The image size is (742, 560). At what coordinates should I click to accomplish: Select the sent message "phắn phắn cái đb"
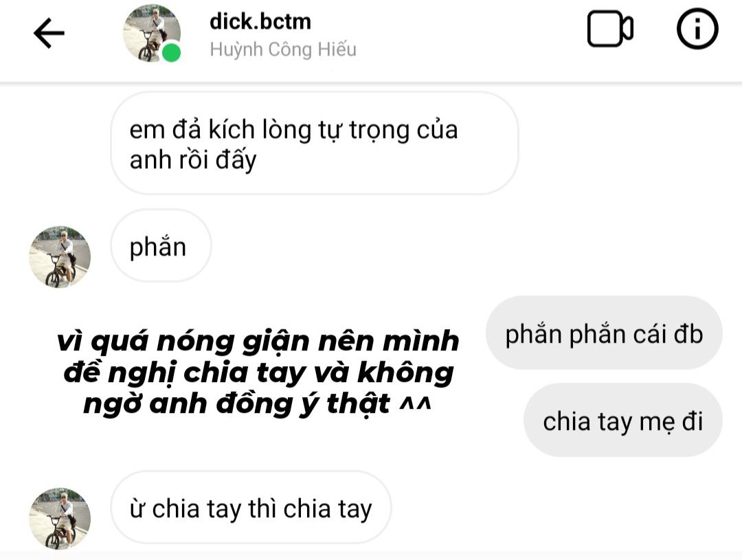click(604, 333)
